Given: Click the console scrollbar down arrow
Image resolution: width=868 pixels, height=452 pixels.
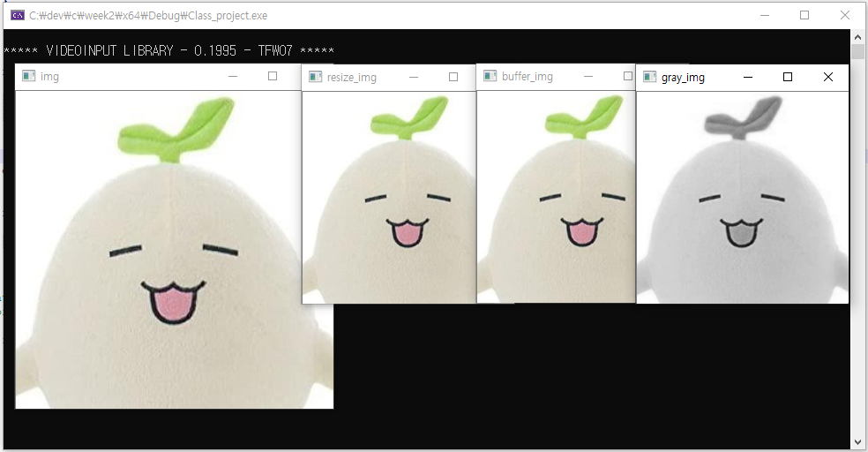Looking at the screenshot, I should (858, 442).
